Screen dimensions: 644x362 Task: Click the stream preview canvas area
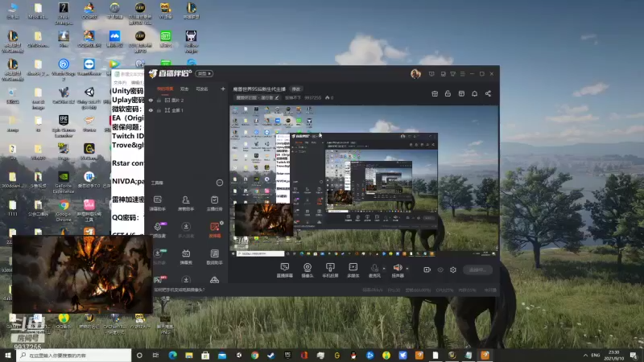coord(364,181)
